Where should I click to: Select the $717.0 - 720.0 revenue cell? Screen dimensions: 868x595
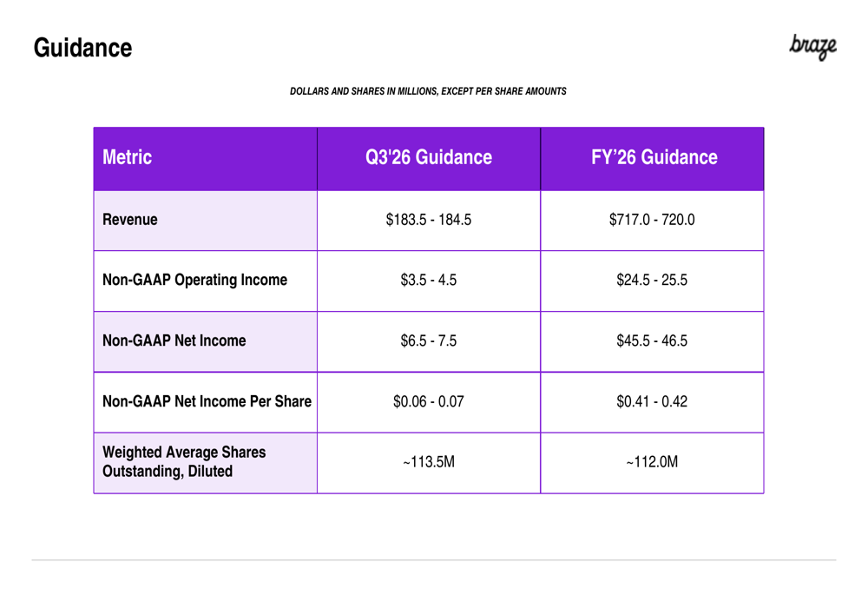652,220
